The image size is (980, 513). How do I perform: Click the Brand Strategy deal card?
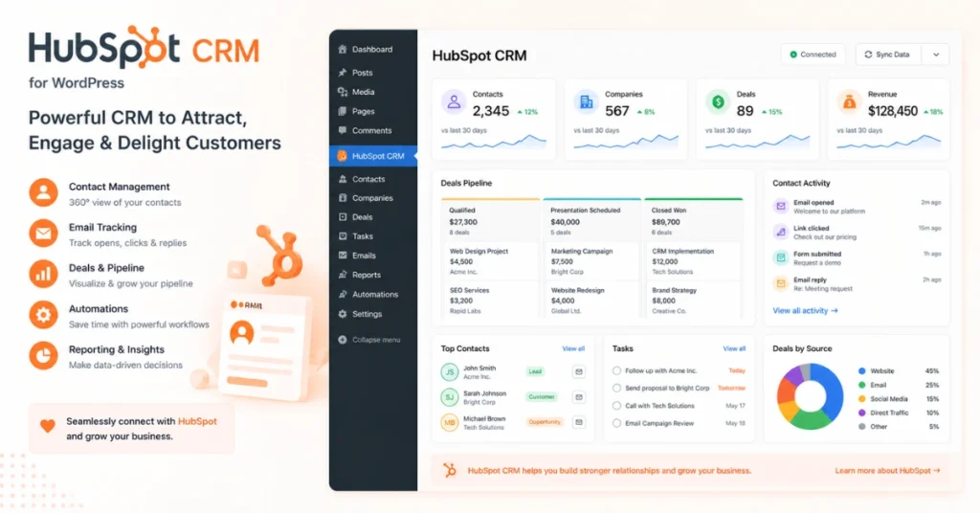pyautogui.click(x=693, y=300)
